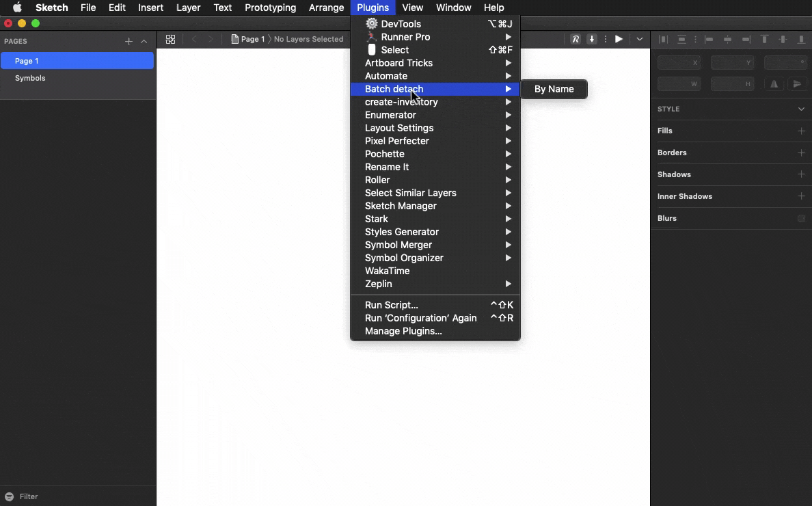The image size is (812, 506).
Task: Choose Manage Plugins...
Action: click(435, 331)
